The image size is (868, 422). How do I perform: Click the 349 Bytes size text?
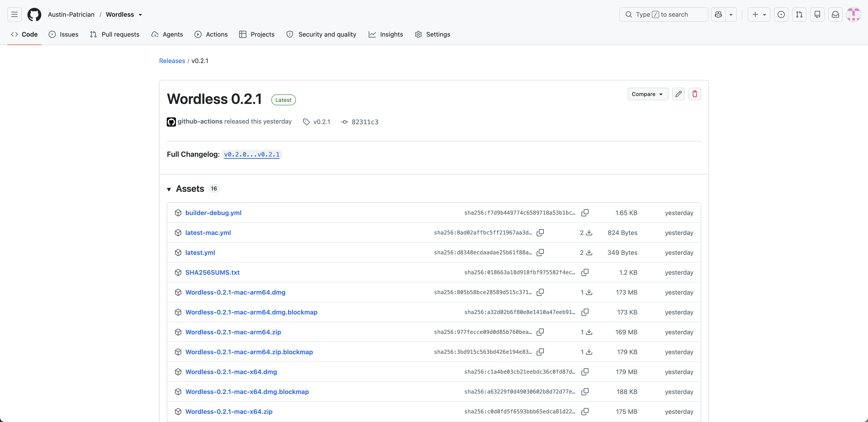click(622, 253)
